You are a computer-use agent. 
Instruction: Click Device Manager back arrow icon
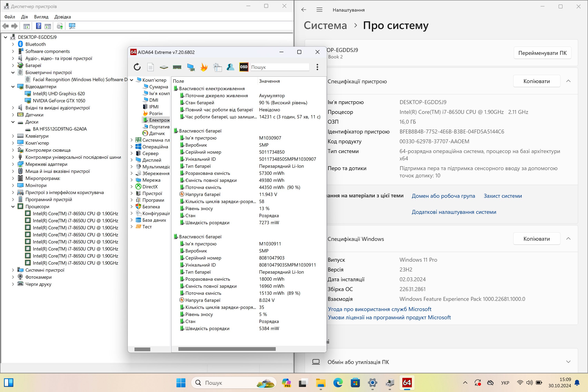tap(5, 26)
